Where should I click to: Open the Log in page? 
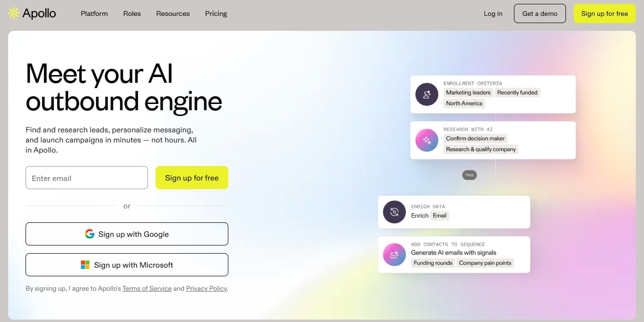click(493, 13)
